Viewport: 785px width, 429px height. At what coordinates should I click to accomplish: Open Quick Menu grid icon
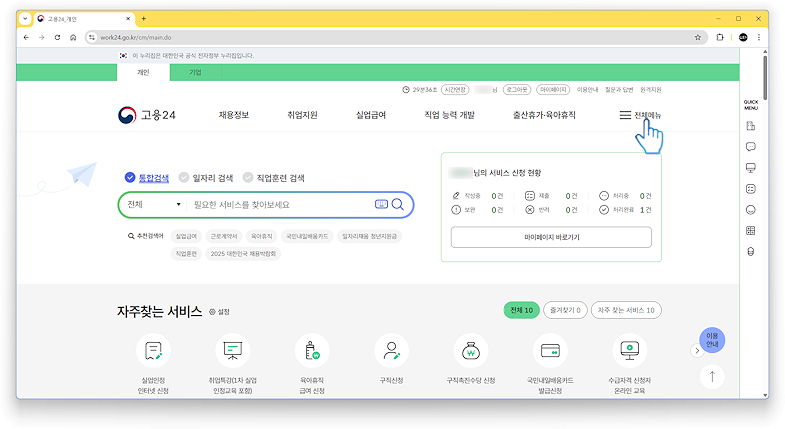pyautogui.click(x=750, y=231)
